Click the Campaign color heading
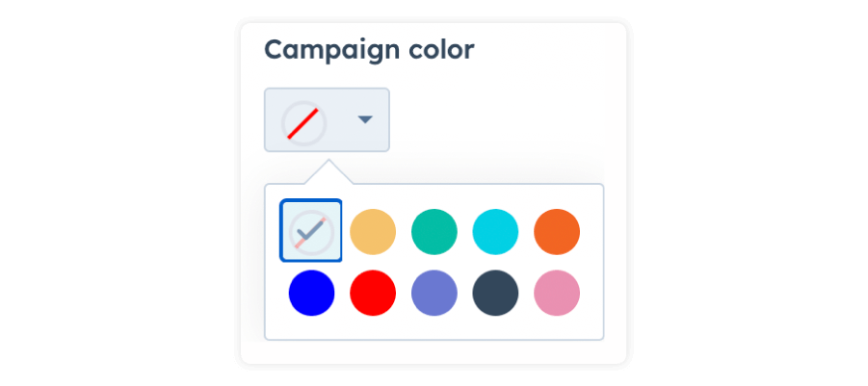The width and height of the screenshot is (868, 386). 369,50
